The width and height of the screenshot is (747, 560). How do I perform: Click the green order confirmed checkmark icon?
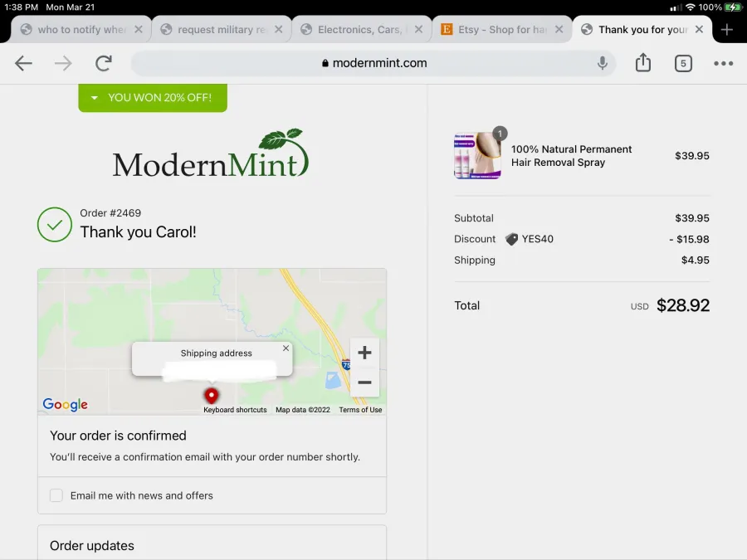pos(55,224)
